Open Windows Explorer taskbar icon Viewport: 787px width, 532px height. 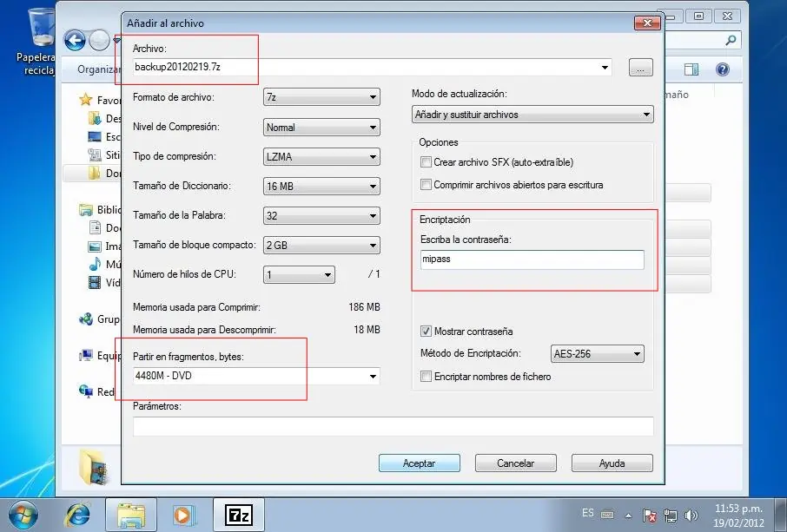coord(131,516)
